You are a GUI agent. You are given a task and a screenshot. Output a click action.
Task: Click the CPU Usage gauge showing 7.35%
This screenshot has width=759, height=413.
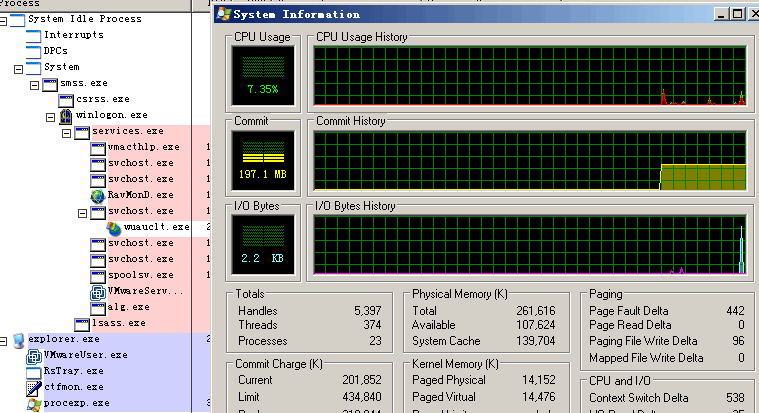tap(263, 76)
